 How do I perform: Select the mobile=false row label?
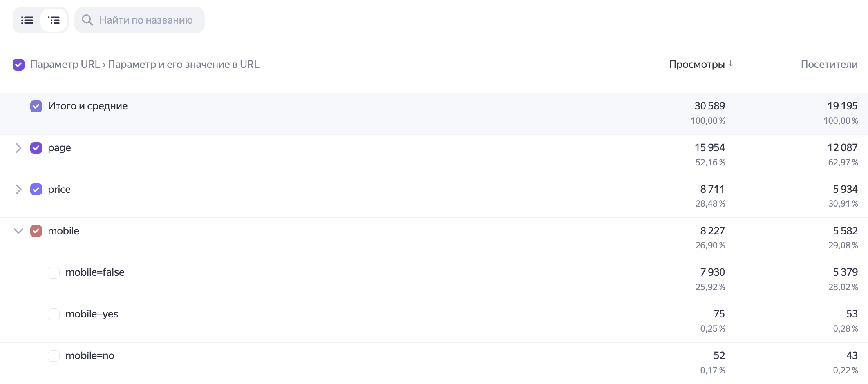click(95, 272)
